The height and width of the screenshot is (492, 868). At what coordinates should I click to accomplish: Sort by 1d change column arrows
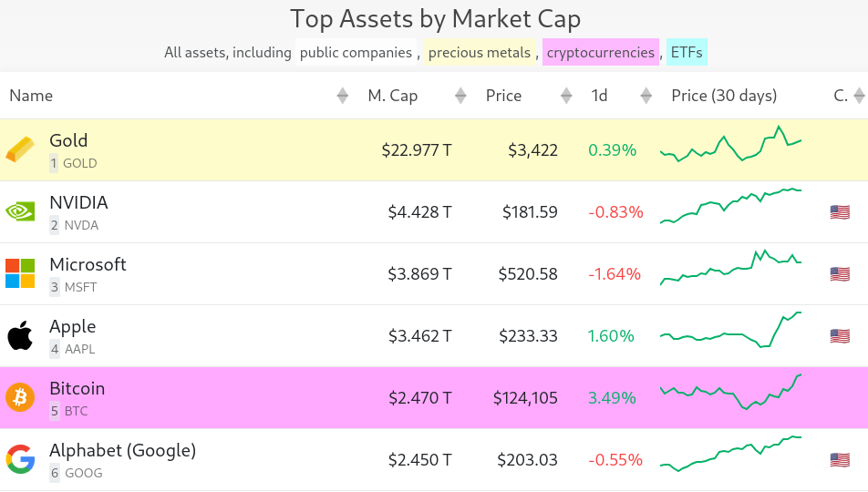pos(646,96)
